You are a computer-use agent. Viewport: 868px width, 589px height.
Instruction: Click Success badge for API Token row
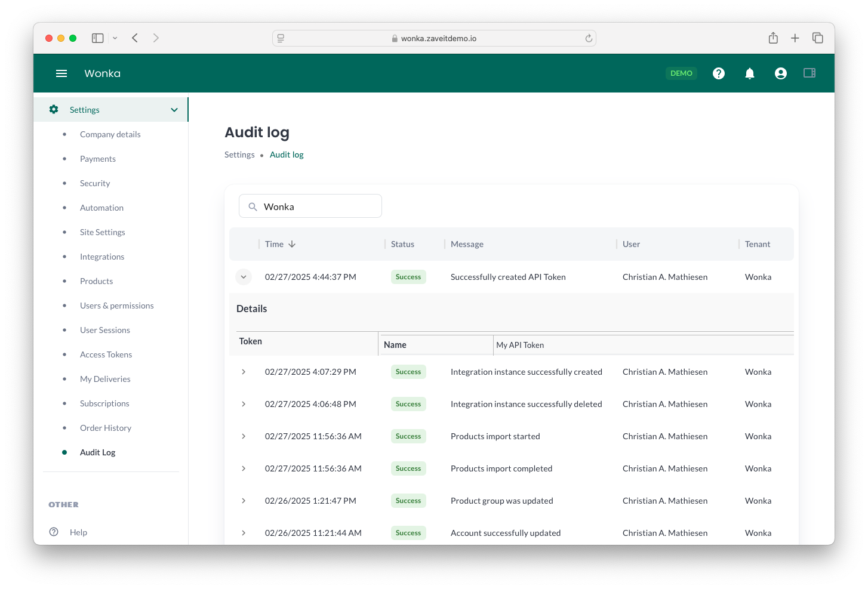pyautogui.click(x=408, y=277)
